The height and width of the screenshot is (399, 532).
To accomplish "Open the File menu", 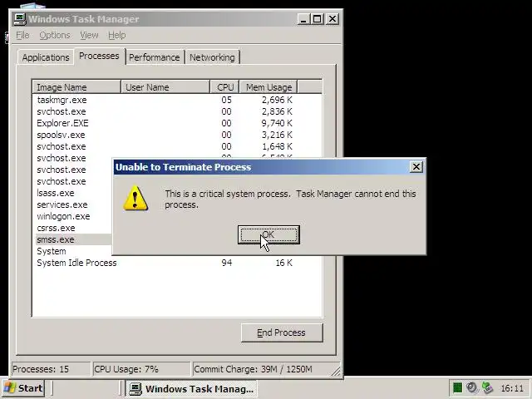I will tap(22, 35).
